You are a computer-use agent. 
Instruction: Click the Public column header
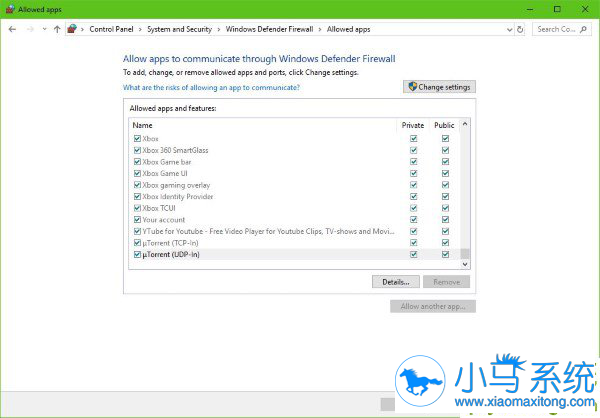coord(444,125)
